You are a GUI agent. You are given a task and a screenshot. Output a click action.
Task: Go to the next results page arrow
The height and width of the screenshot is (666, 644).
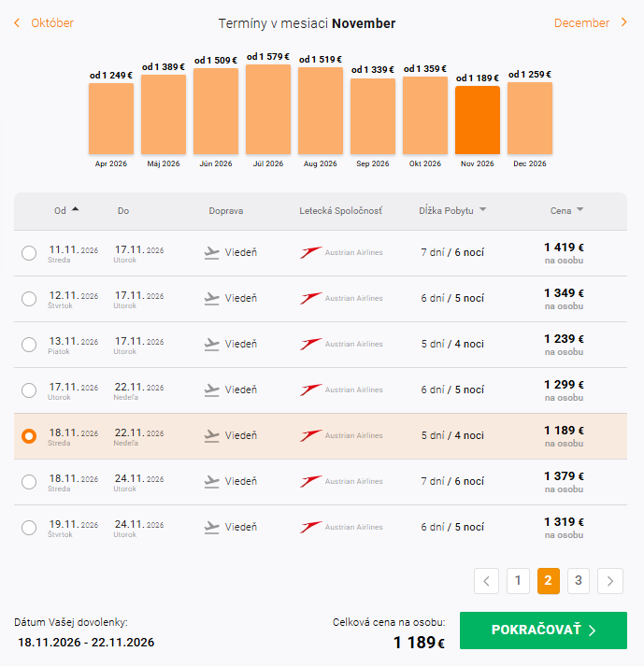pos(610,581)
